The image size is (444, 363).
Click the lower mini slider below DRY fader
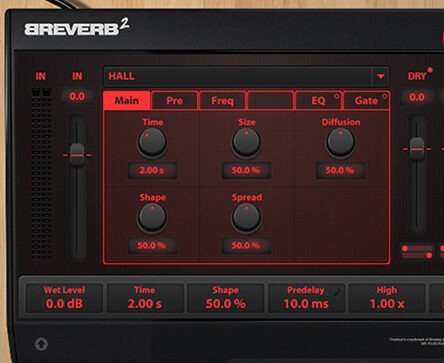pos(417,255)
